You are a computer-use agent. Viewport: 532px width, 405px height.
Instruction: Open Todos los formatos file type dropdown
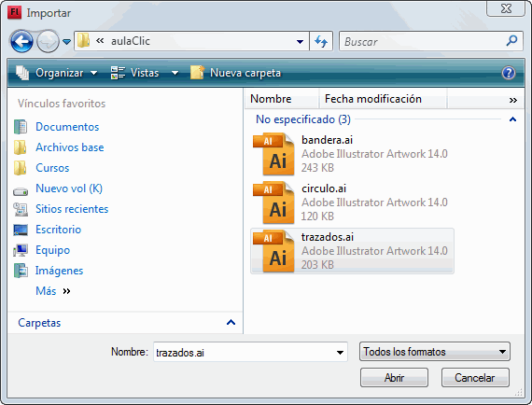(x=435, y=352)
